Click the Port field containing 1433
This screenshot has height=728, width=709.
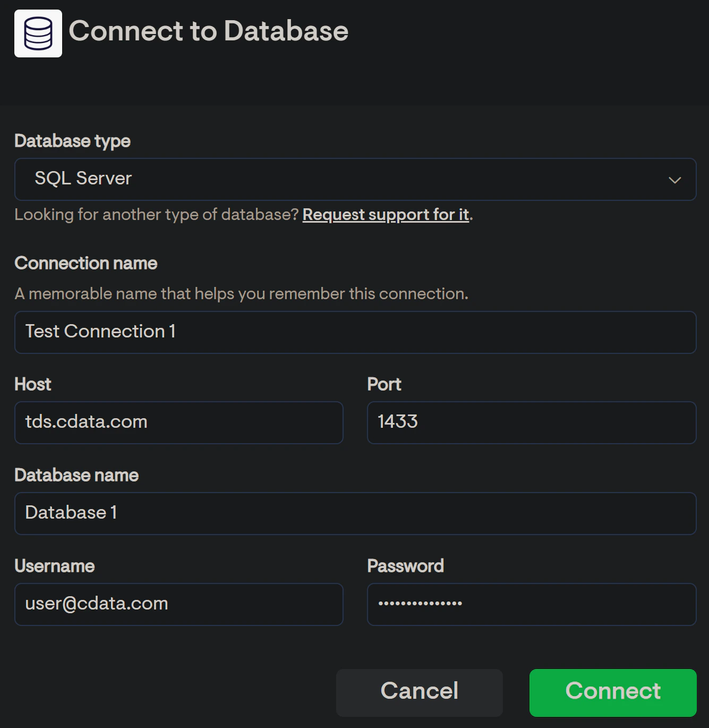[x=531, y=422]
